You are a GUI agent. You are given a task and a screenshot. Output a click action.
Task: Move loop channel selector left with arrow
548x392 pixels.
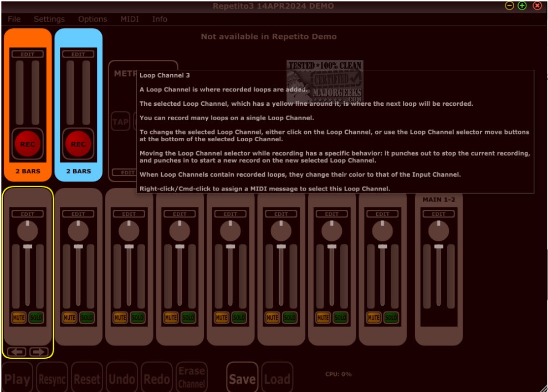17,352
